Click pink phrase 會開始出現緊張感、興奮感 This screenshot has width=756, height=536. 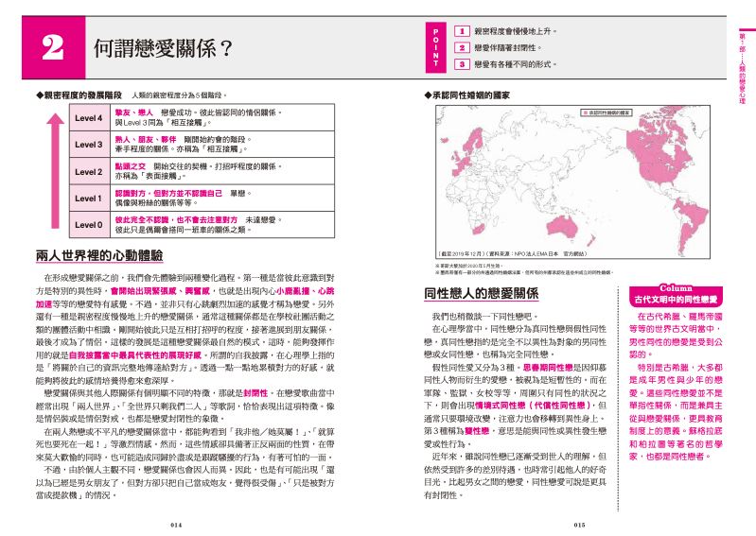click(160, 291)
